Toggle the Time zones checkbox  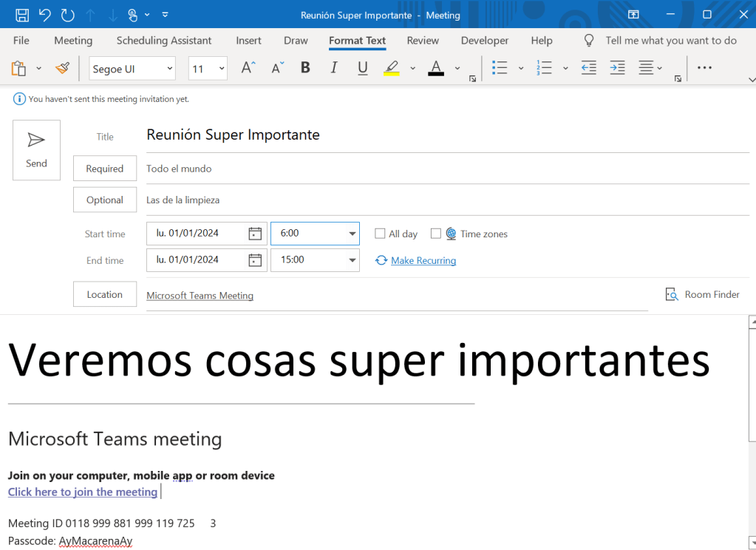pos(436,234)
